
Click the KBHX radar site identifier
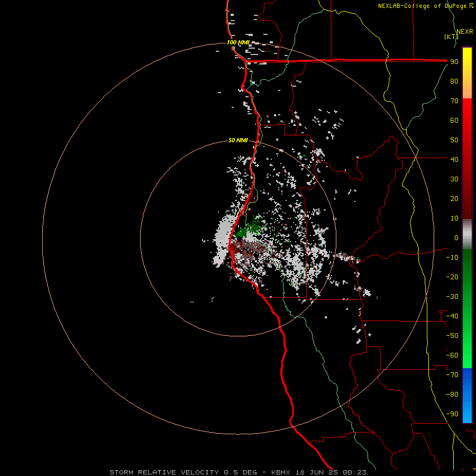(281, 472)
